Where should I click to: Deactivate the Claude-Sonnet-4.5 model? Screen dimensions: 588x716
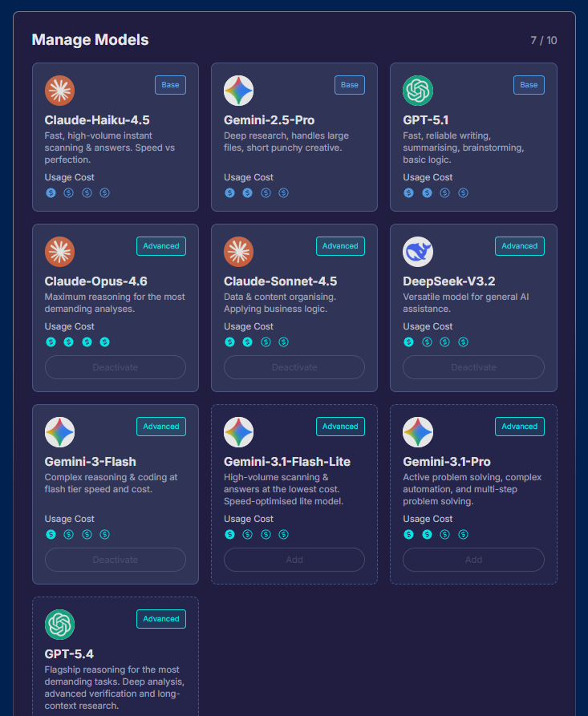294,367
